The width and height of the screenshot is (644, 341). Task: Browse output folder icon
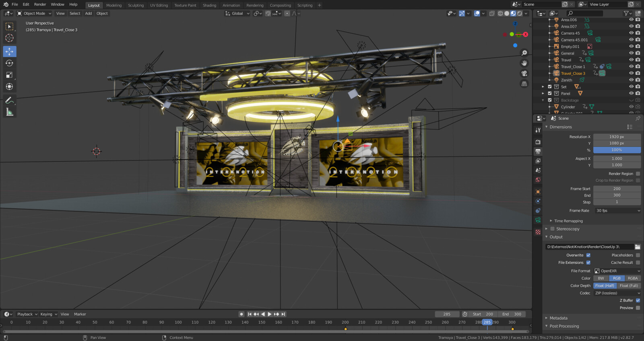(x=638, y=247)
